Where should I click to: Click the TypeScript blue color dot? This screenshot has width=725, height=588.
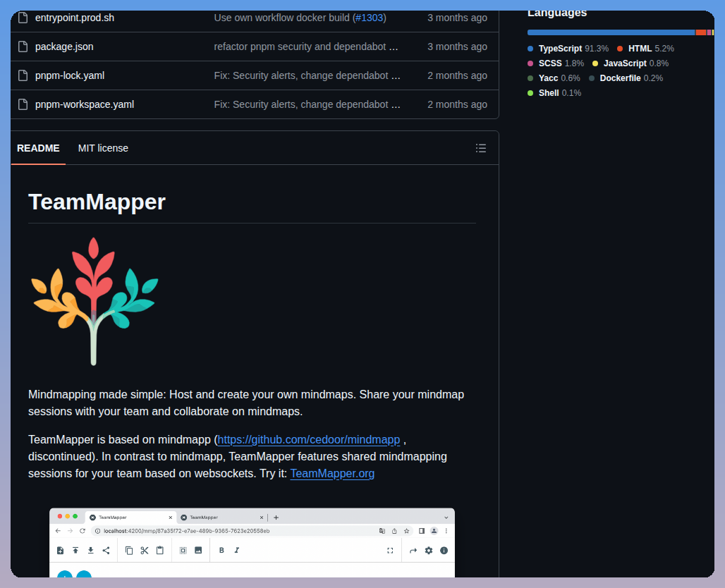pyautogui.click(x=530, y=49)
